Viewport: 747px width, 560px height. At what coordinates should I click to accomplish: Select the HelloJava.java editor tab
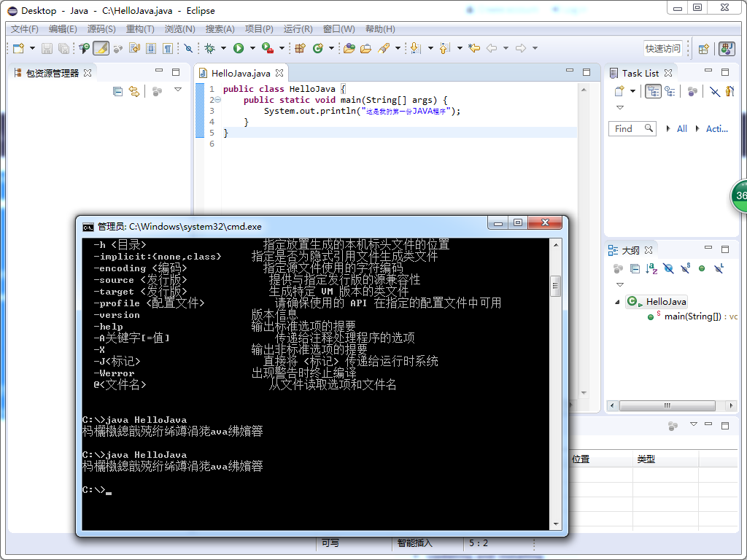pyautogui.click(x=241, y=74)
